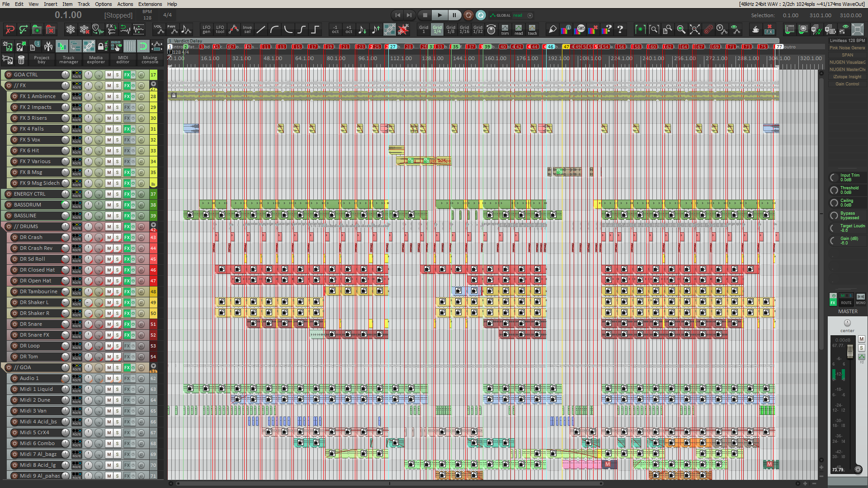Open the LFO gen tool

[x=206, y=30]
